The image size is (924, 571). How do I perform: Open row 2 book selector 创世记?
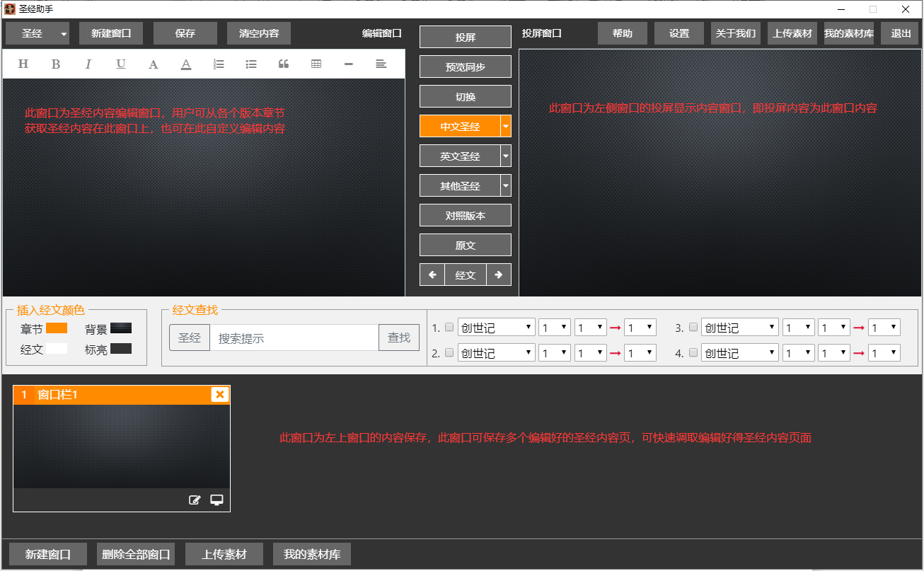(496, 352)
